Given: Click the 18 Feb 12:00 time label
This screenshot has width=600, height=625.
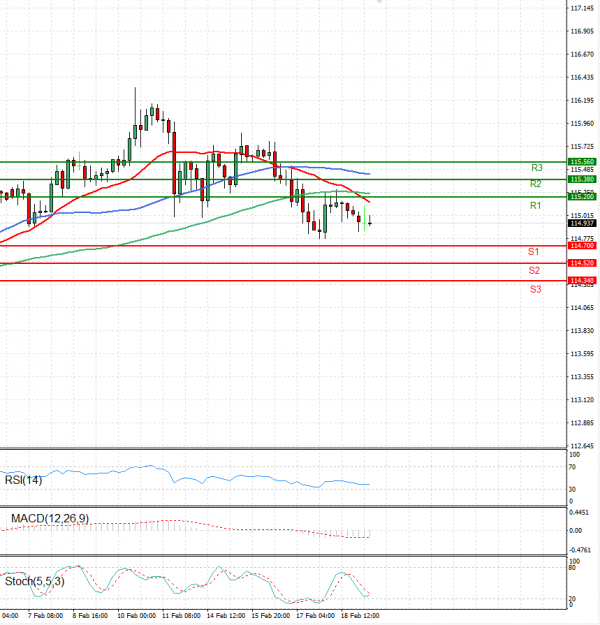Looking at the screenshot, I should tap(360, 616).
